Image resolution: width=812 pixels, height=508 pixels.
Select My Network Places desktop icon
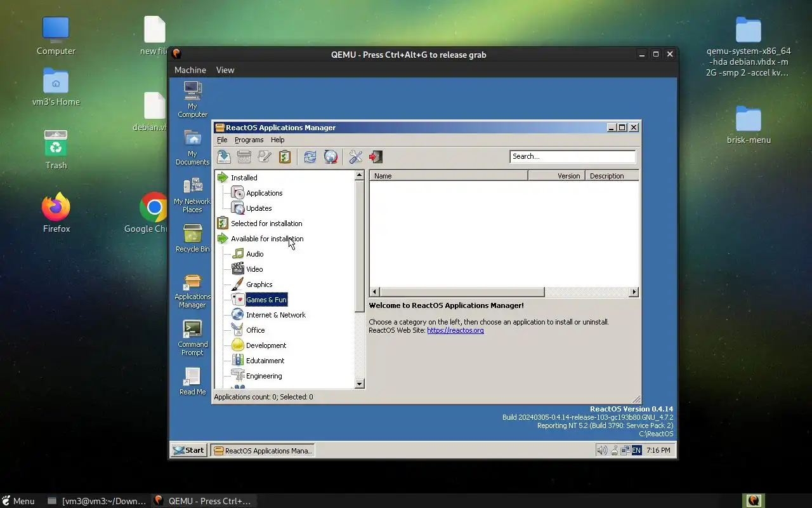tap(192, 195)
